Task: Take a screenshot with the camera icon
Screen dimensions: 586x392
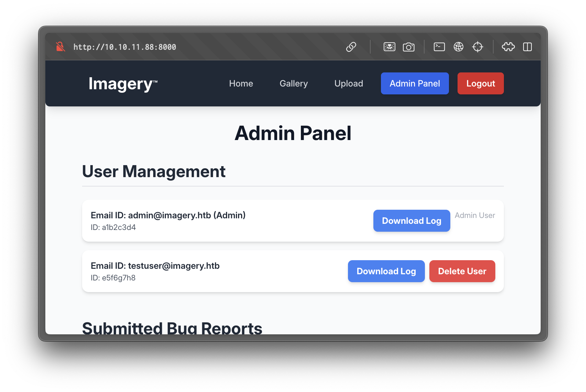Action: pyautogui.click(x=409, y=47)
